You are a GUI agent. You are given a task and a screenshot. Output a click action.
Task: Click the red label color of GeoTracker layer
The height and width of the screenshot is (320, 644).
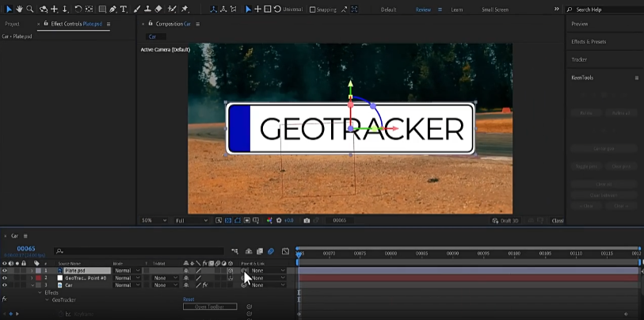pyautogui.click(x=38, y=278)
